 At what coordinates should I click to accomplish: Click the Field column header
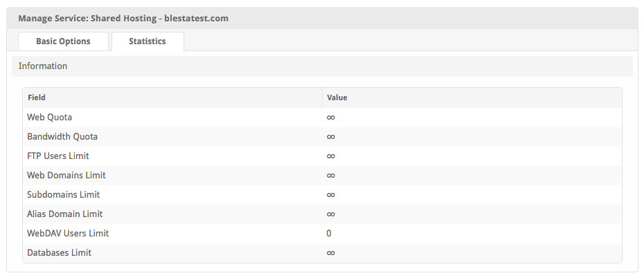coord(37,97)
